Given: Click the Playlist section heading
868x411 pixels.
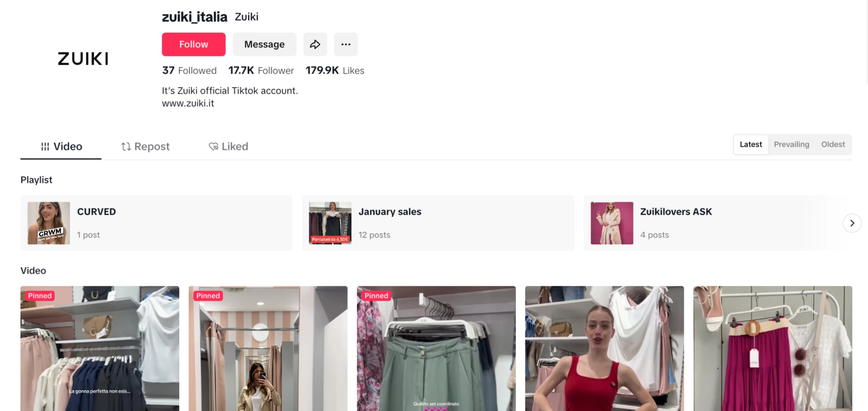Looking at the screenshot, I should pos(36,180).
